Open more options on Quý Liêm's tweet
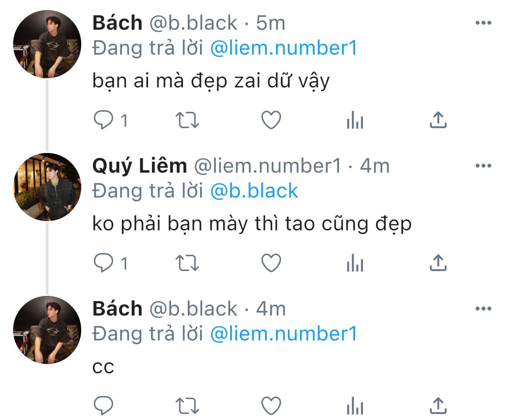 [x=483, y=166]
